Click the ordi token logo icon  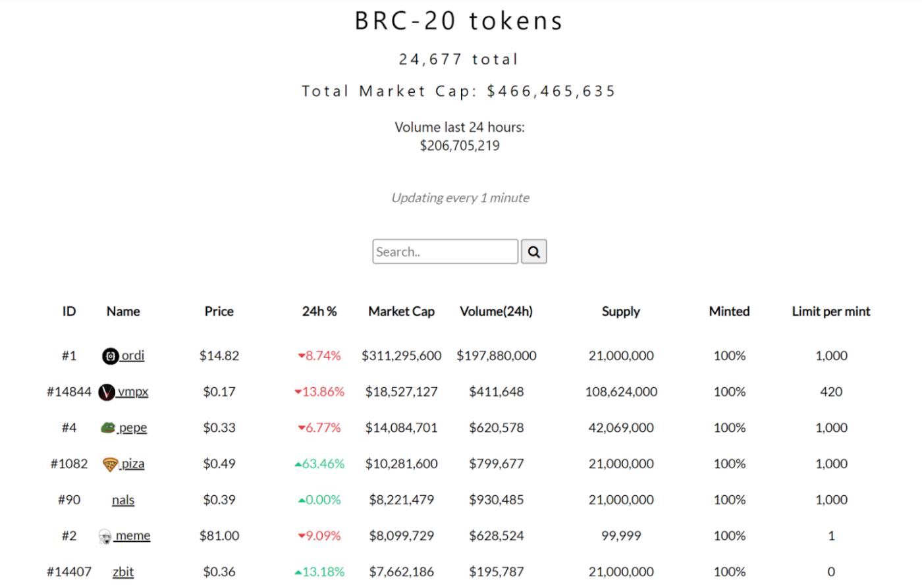[110, 356]
